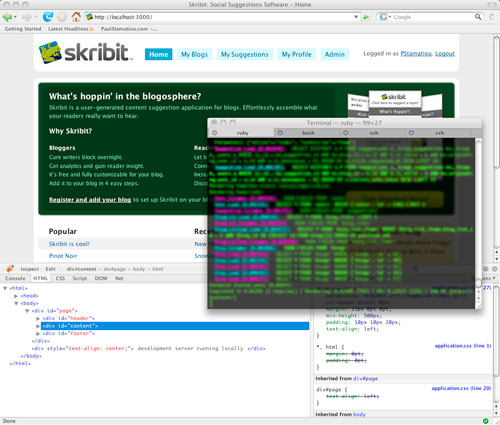Open the Admin page on Skribit
This screenshot has height=425, width=500.
(335, 54)
